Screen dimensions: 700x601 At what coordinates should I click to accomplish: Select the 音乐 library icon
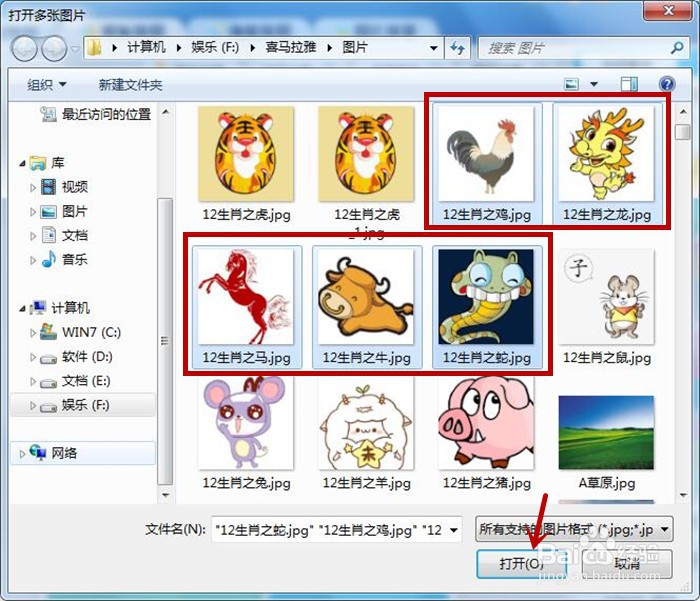[x=48, y=259]
